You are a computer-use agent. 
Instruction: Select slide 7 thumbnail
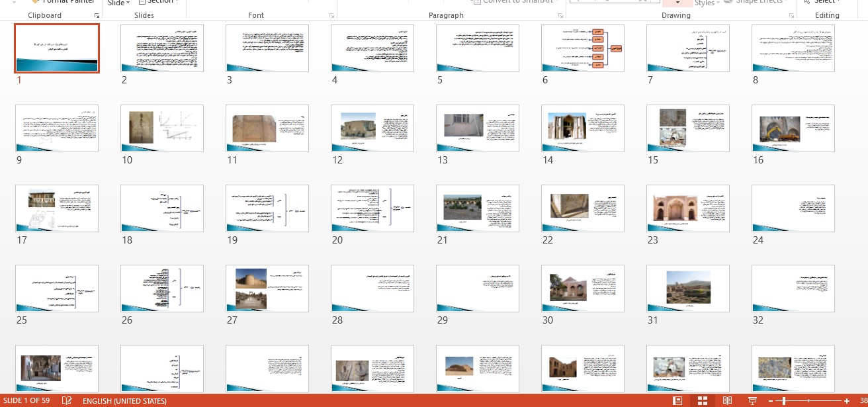coord(688,48)
